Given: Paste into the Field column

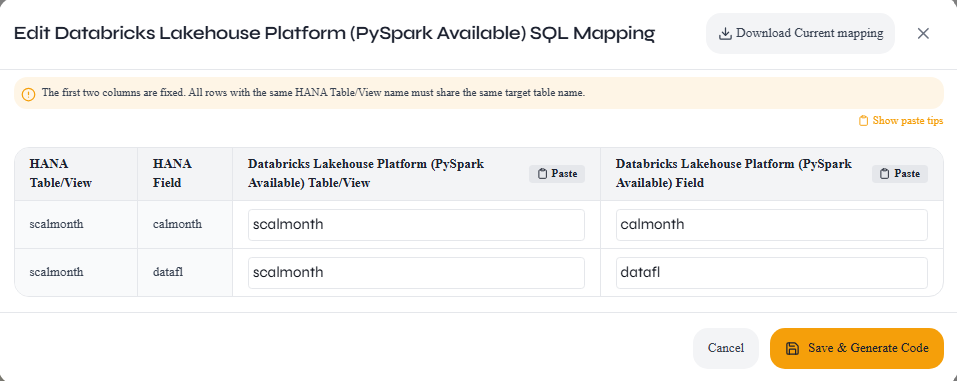Looking at the screenshot, I should 900,174.
